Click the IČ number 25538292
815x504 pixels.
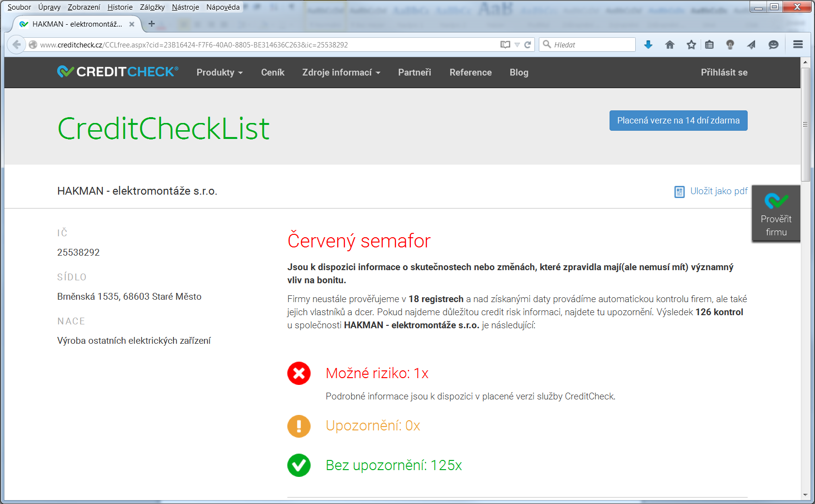pyautogui.click(x=78, y=252)
